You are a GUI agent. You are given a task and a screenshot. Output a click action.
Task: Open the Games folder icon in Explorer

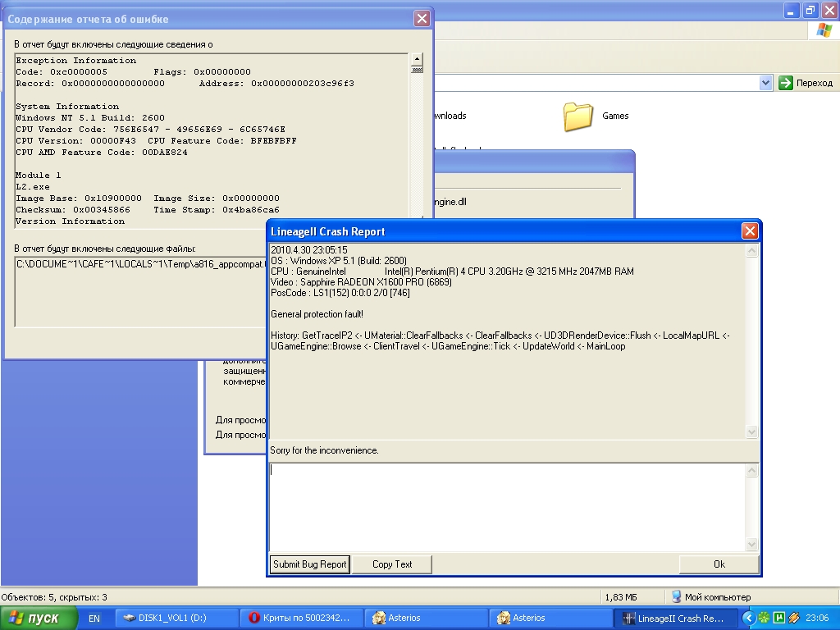click(577, 116)
